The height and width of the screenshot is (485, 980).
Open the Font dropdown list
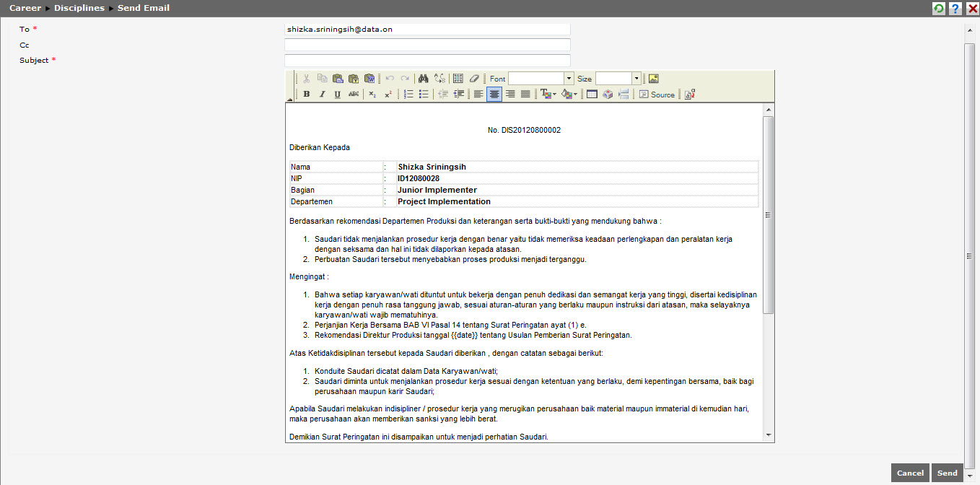pyautogui.click(x=569, y=79)
